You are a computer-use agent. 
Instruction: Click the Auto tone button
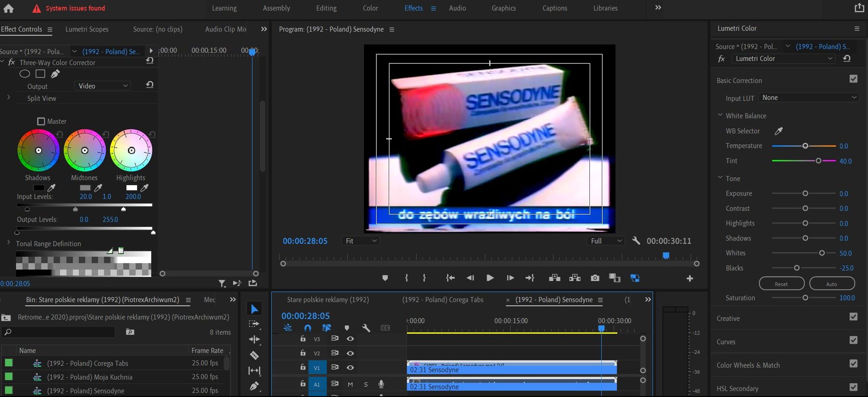(x=832, y=284)
